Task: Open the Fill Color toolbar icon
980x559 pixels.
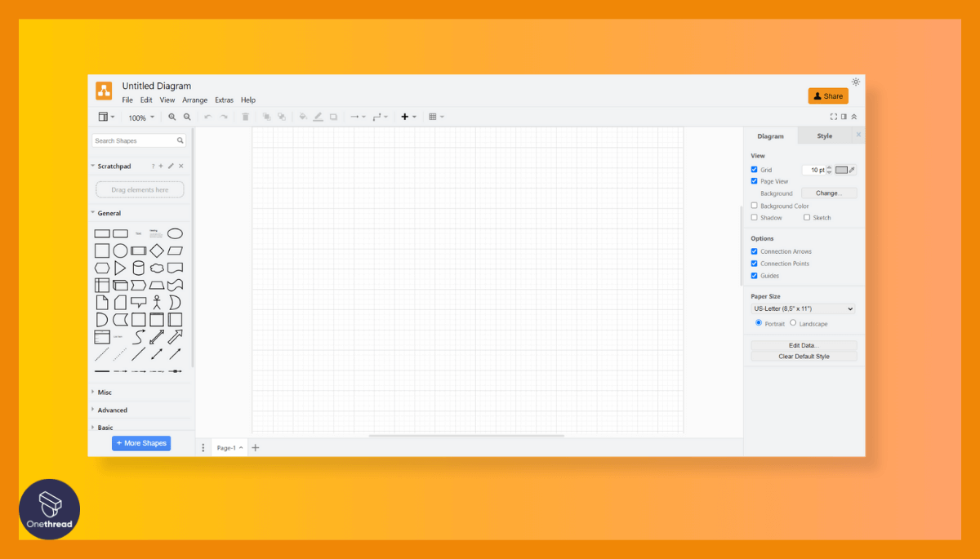Action: click(x=301, y=117)
